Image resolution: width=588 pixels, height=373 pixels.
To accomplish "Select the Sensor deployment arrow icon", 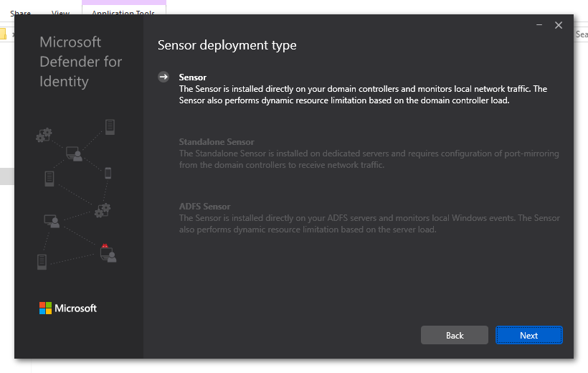I will [x=163, y=77].
